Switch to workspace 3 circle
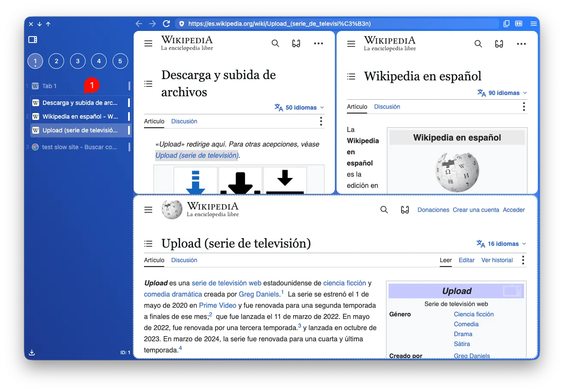The image size is (564, 392). point(78,61)
